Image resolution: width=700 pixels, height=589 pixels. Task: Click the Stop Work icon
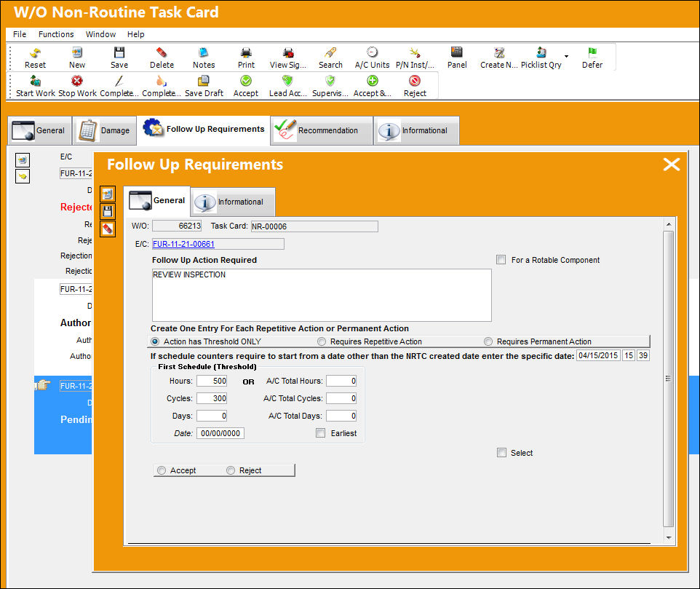(x=77, y=82)
